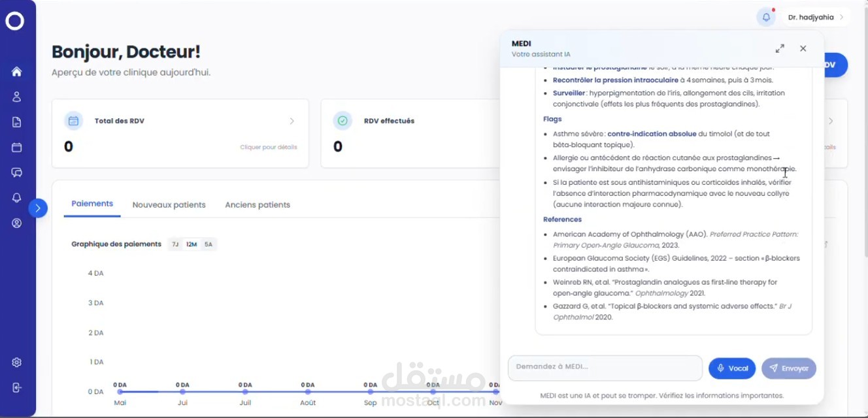Viewport: 868px width, 418px height.
Task: Click the checkmark icon on the RDV effectués card
Action: (342, 121)
